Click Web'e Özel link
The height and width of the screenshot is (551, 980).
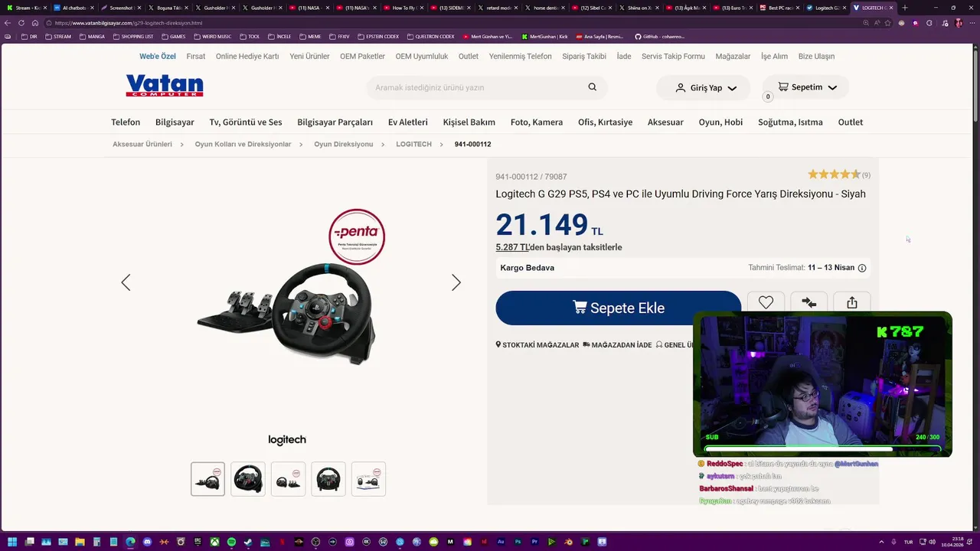[158, 57]
